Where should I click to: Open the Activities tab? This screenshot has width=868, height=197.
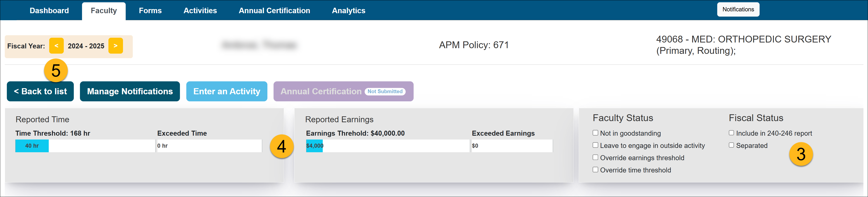pos(200,11)
